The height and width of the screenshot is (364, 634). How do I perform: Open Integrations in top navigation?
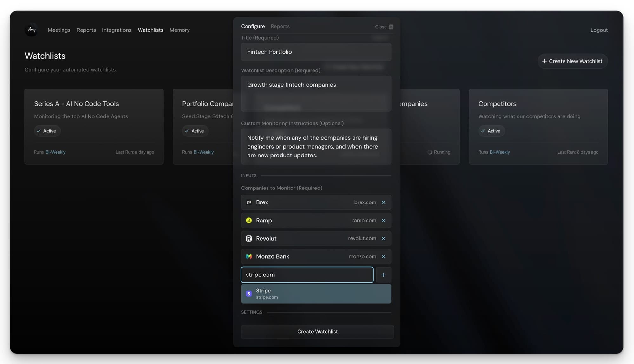(x=116, y=30)
